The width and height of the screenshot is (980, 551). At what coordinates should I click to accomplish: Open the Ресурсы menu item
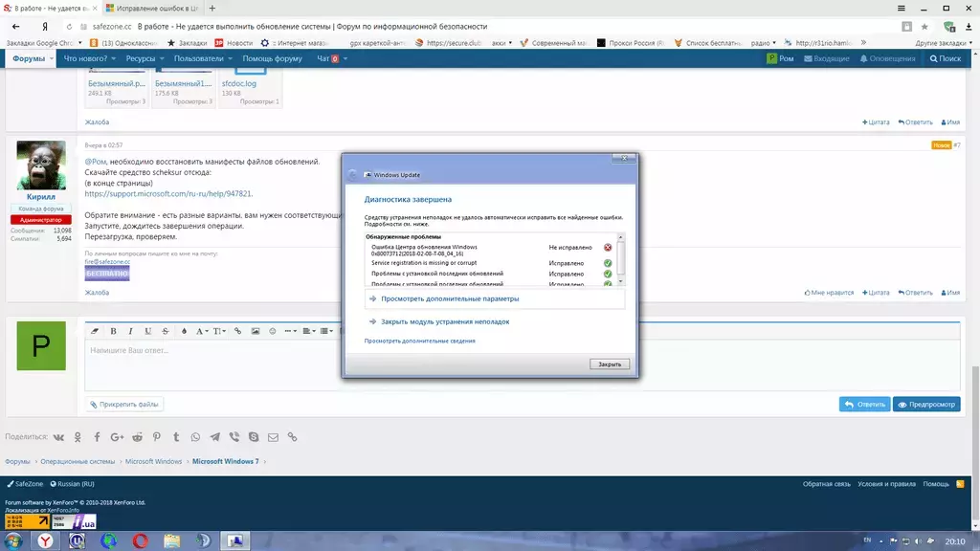pyautogui.click(x=141, y=58)
